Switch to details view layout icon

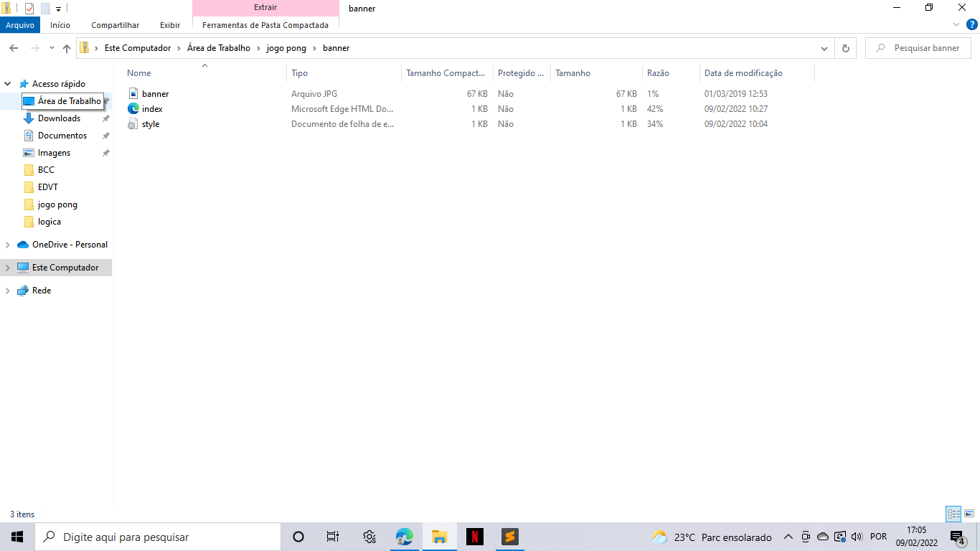953,514
